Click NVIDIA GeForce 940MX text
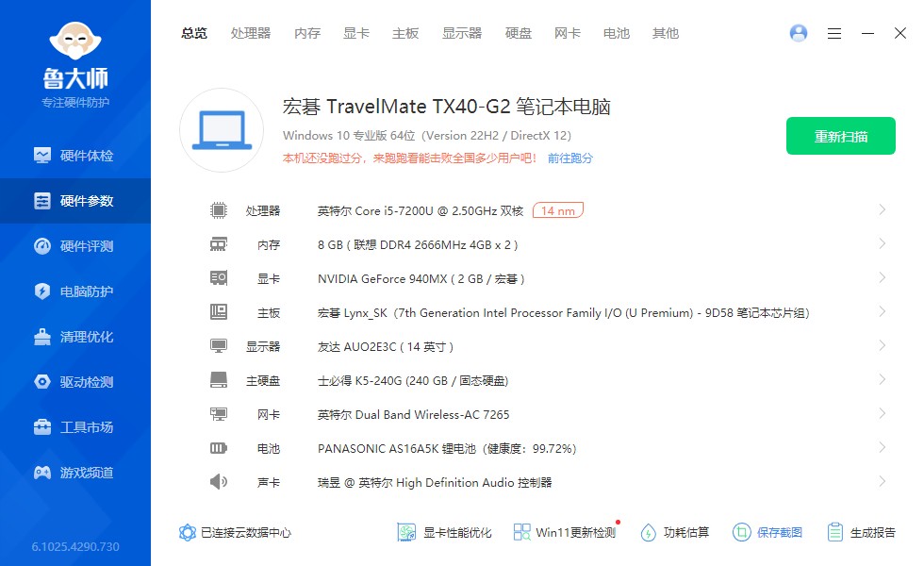This screenshot has width=924, height=566. point(421,279)
